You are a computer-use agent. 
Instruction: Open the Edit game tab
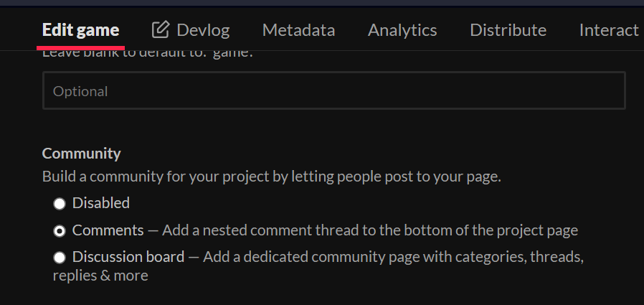80,29
